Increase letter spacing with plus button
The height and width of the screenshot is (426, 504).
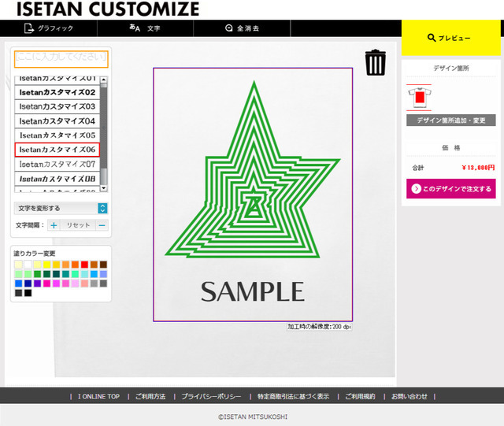click(x=54, y=225)
